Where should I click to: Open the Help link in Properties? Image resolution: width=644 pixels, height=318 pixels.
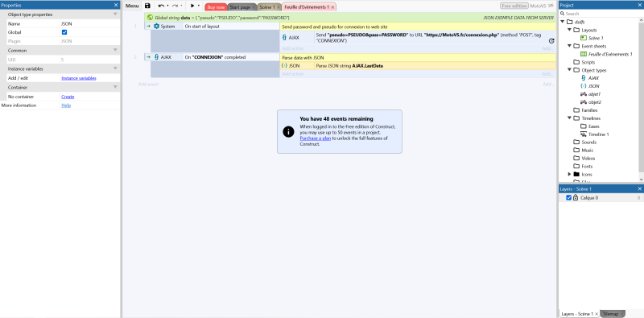pos(66,105)
